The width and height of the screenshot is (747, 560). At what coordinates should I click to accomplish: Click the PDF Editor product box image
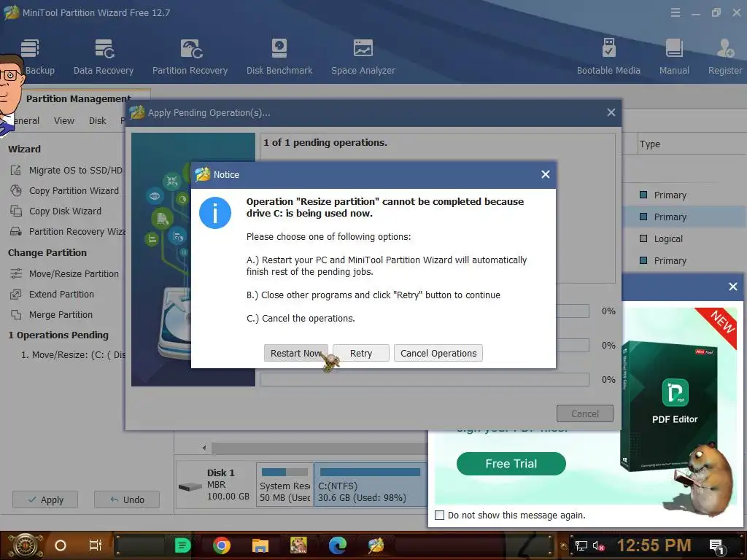pyautogui.click(x=670, y=406)
